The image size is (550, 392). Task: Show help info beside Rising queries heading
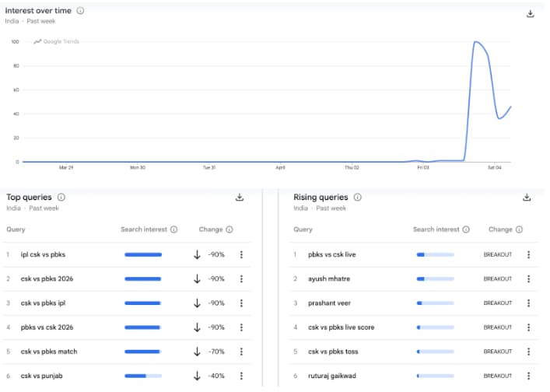pos(358,198)
